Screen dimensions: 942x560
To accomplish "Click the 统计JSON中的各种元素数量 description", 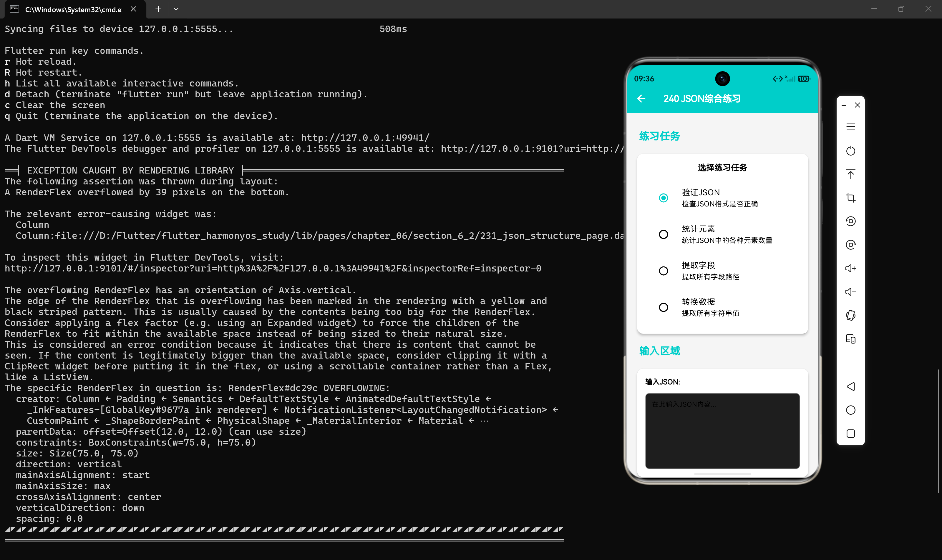I will tap(727, 241).
